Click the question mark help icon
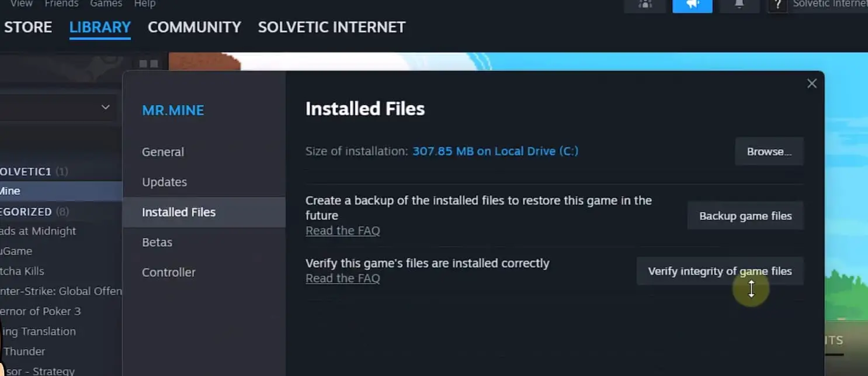The height and width of the screenshot is (376, 868). tap(777, 5)
